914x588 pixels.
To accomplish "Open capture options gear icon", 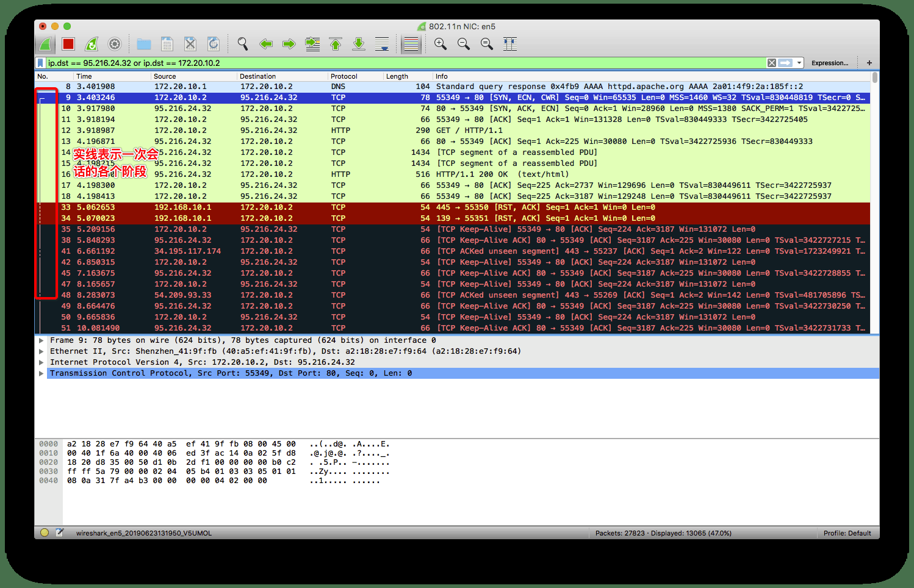I will point(115,44).
